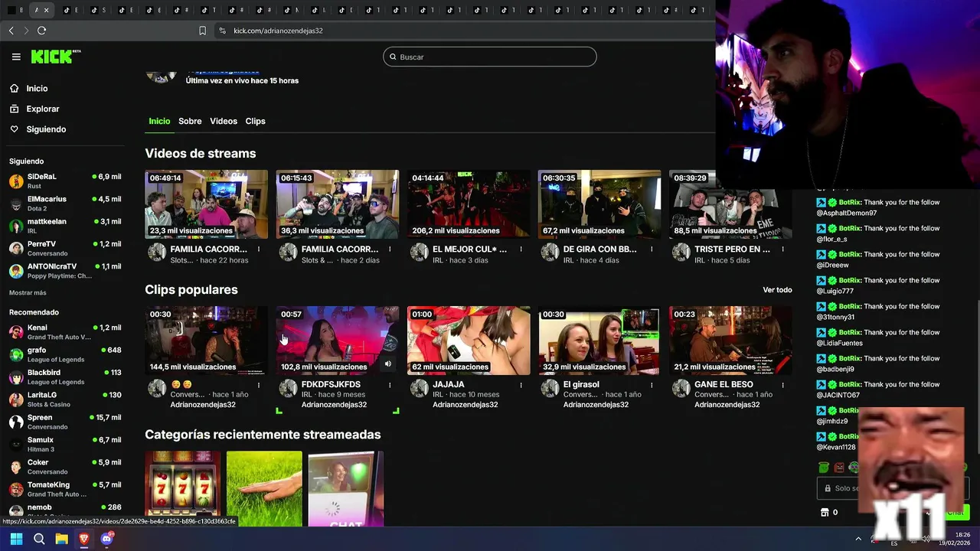Open the PerreTV channel avatar
This screenshot has width=980, height=551.
[x=16, y=249]
